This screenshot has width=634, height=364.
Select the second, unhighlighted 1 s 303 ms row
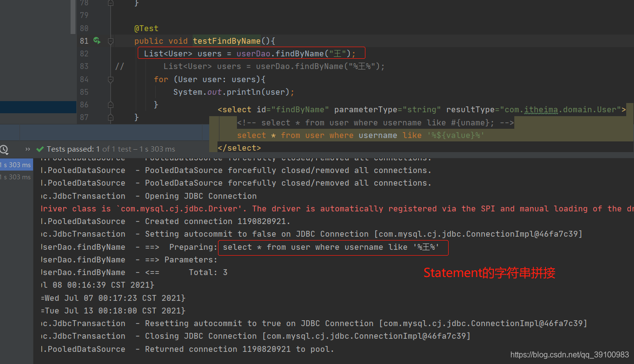[x=16, y=177]
